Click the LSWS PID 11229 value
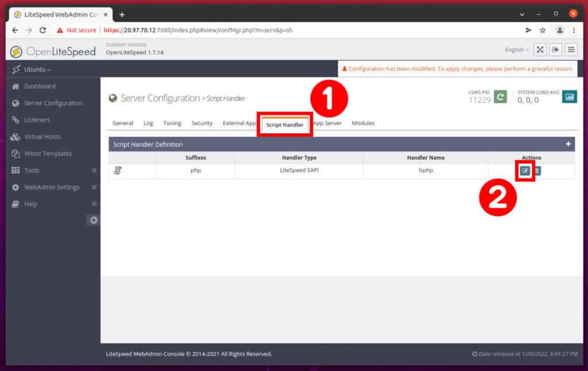The image size is (588, 371). (x=479, y=100)
